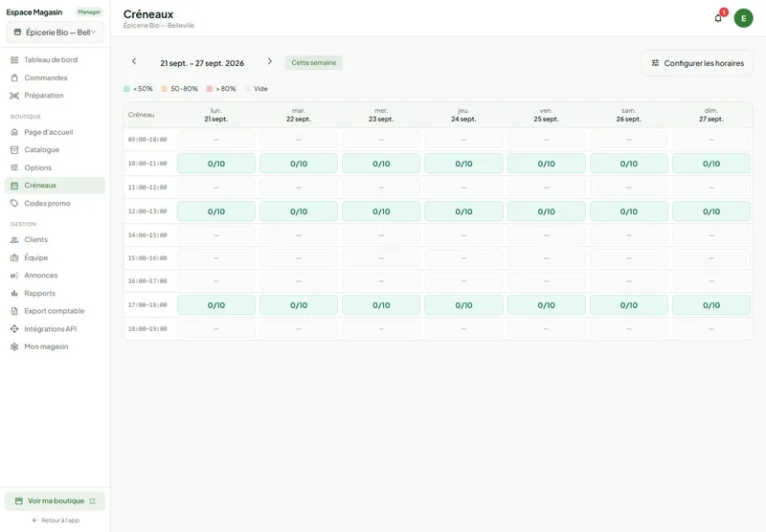Viewport: 766px width, 532px height.
Task: Click the Mon magasin gear icon
Action: click(x=14, y=346)
